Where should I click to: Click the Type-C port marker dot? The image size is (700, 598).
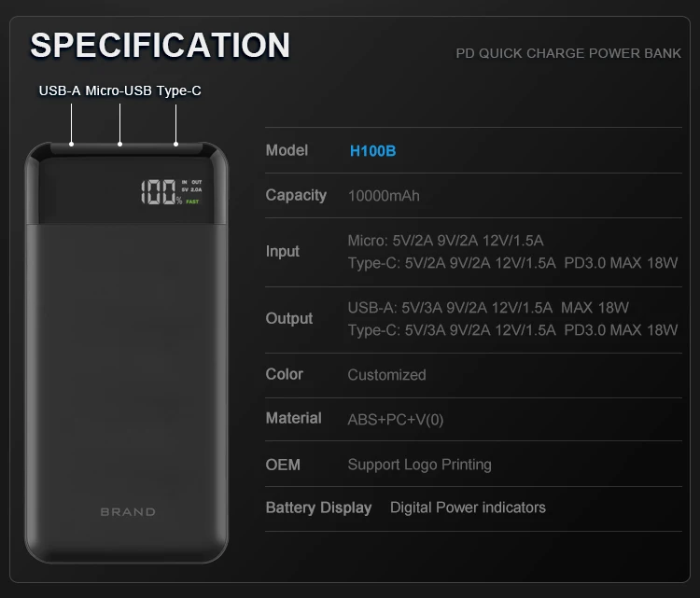(x=175, y=144)
